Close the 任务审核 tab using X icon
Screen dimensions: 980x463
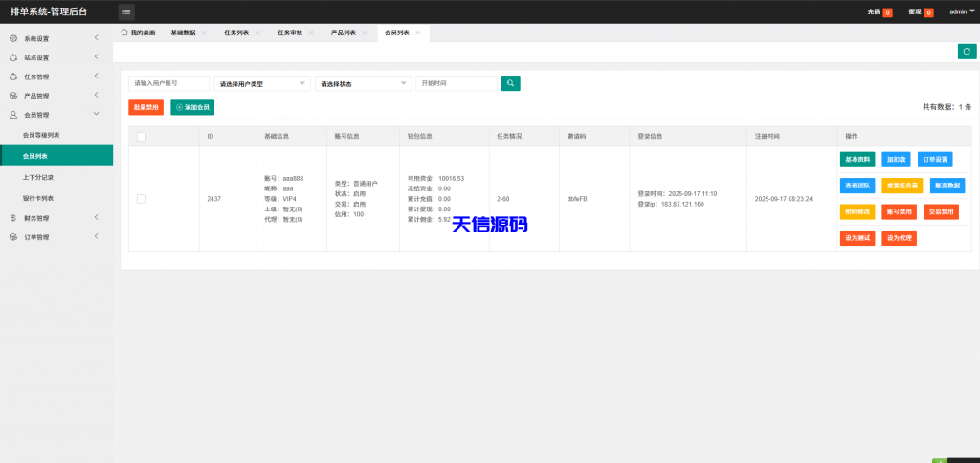coord(311,33)
